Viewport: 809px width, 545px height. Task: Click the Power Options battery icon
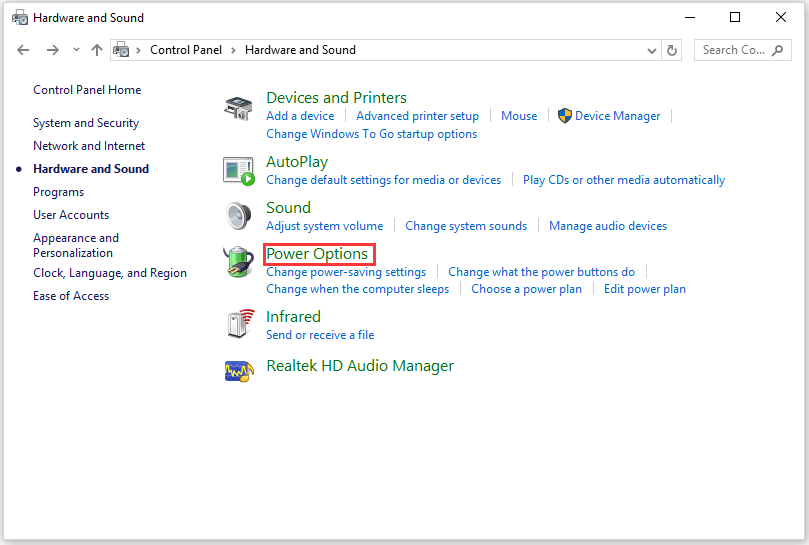238,262
